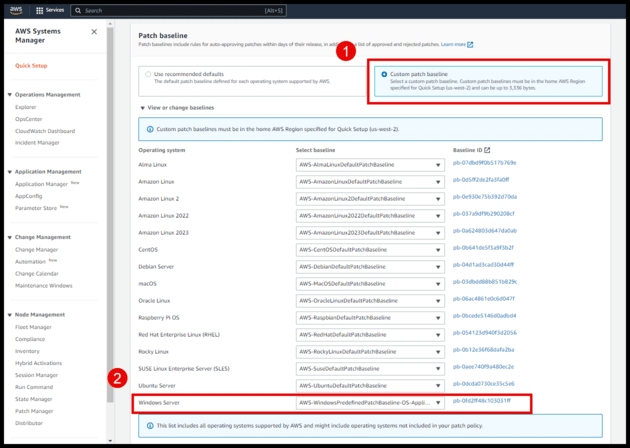Viewport: 630px width, 448px height.
Task: Open the CentOS baseline dropdown
Action: click(x=370, y=250)
